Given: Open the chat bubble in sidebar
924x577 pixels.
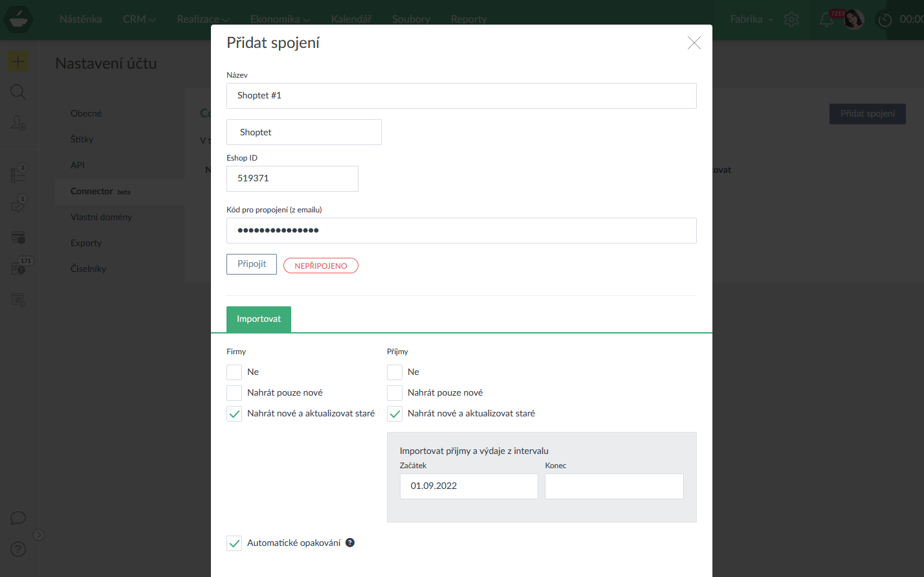Looking at the screenshot, I should tap(18, 518).
